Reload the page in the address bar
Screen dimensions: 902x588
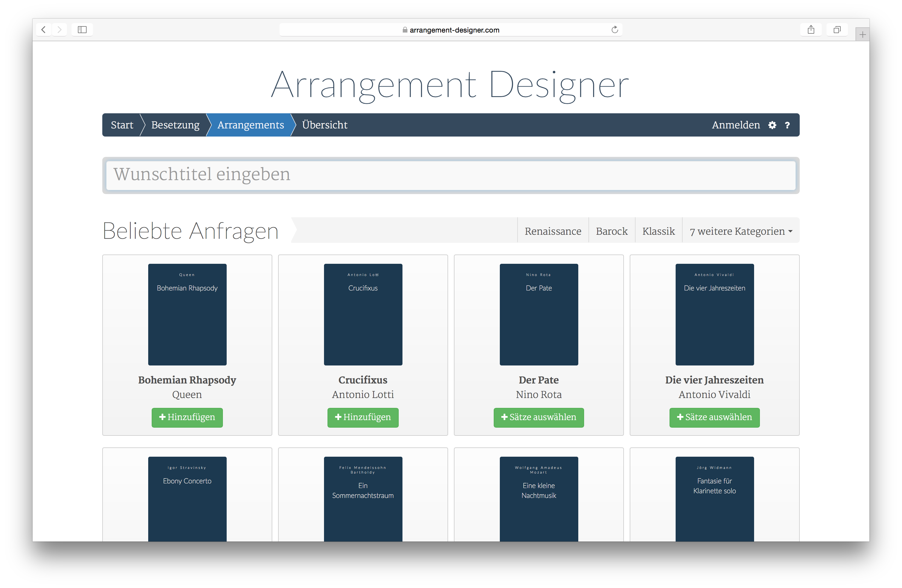614,30
